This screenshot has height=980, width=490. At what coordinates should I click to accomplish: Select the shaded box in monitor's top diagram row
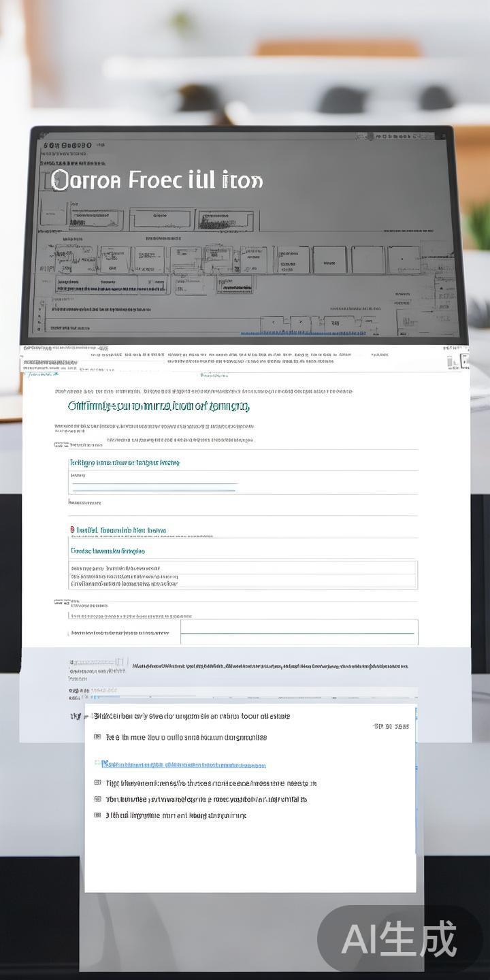pyautogui.click(x=225, y=220)
